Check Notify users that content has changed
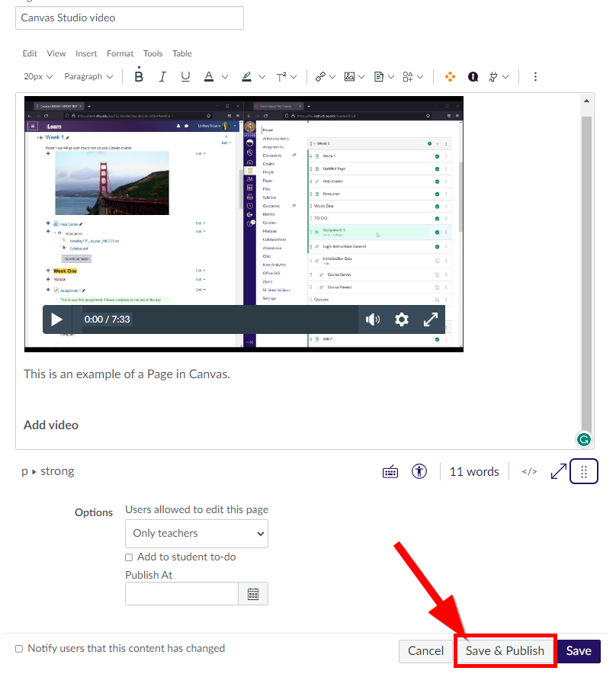The image size is (616, 674). tap(19, 649)
